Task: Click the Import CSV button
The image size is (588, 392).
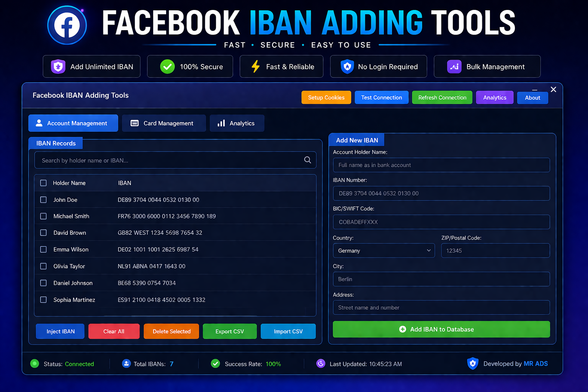Action: click(x=288, y=332)
